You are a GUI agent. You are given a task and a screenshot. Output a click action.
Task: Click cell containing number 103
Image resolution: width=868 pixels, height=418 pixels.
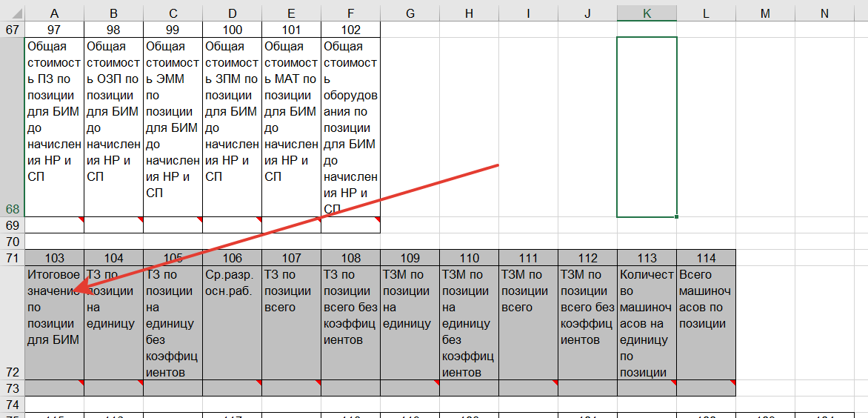pos(54,258)
